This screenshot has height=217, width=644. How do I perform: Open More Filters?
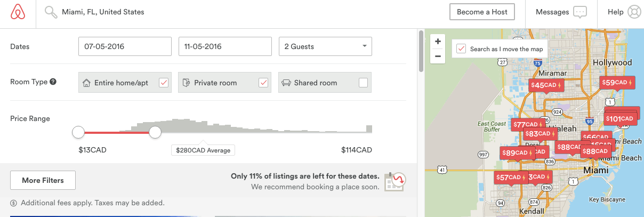(x=43, y=180)
